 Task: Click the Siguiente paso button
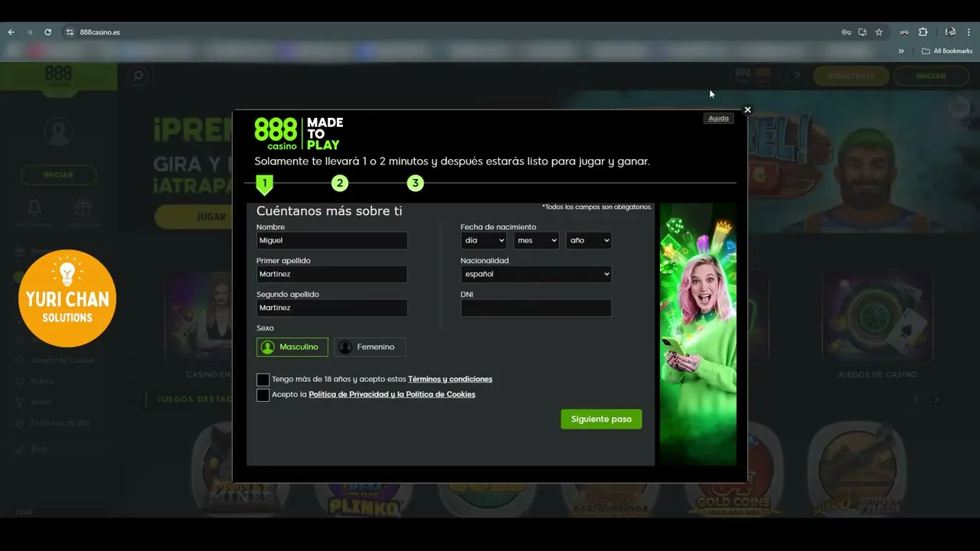click(601, 419)
